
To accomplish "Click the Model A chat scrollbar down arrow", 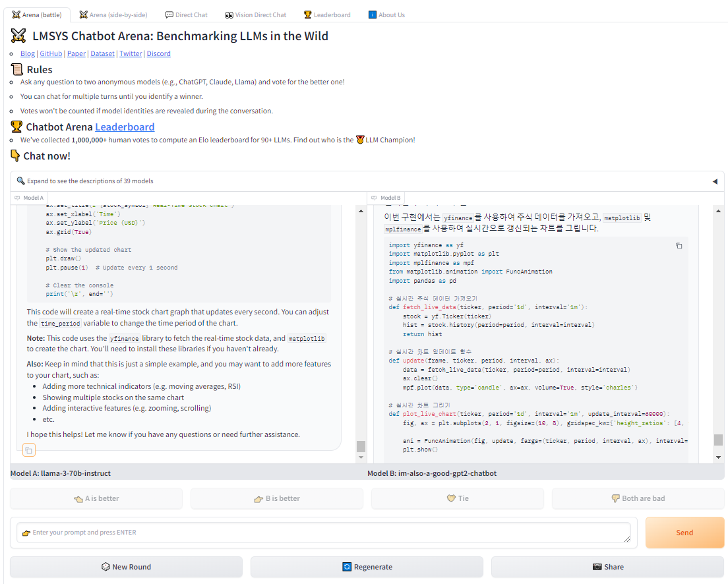I will (x=361, y=457).
